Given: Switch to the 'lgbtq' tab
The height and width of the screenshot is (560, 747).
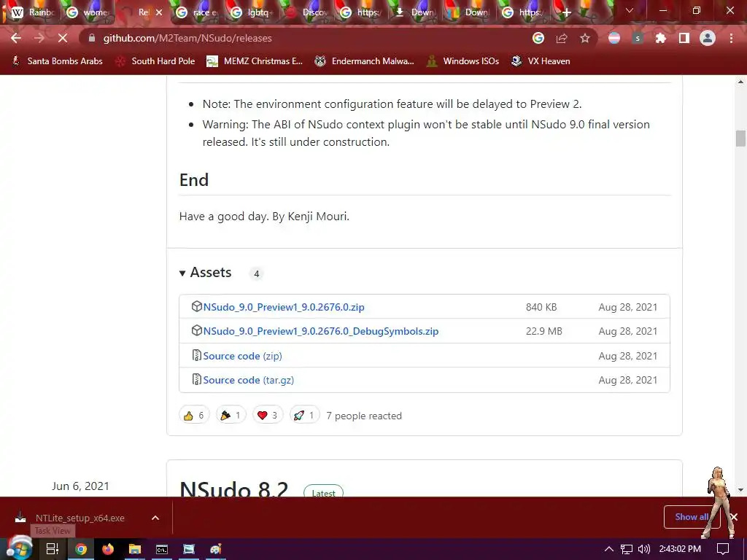Looking at the screenshot, I should [x=252, y=12].
